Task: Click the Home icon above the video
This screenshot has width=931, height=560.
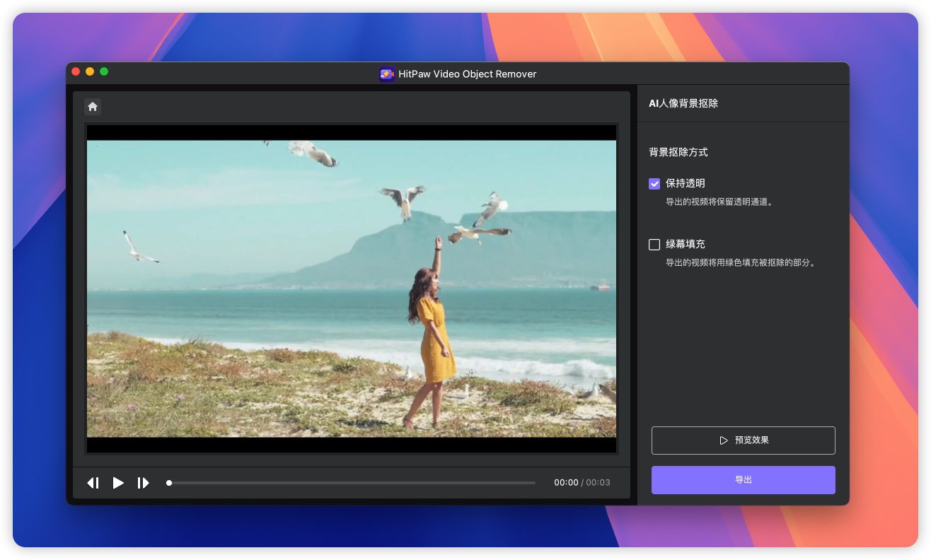Action: [x=93, y=107]
